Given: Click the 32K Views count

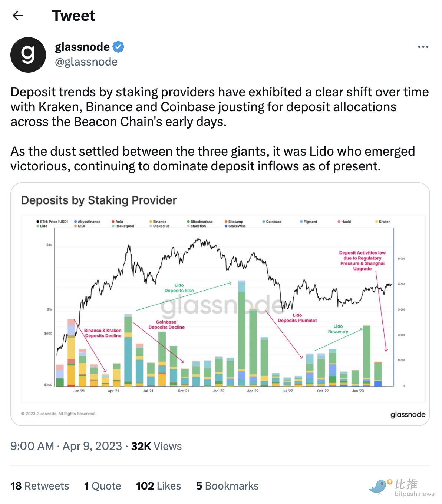Looking at the screenshot, I should (x=156, y=446).
